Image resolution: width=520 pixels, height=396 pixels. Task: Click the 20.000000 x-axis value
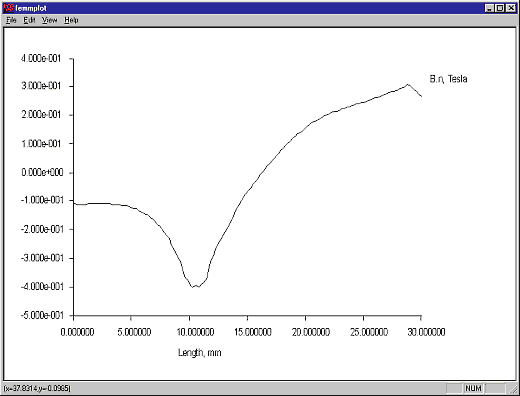311,332
